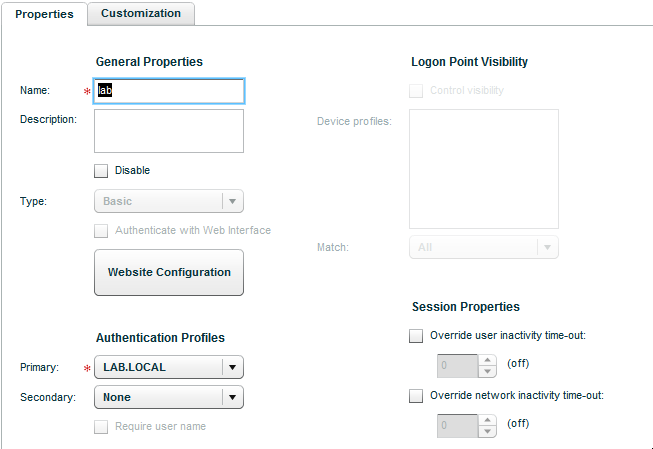Viewport: 653px width, 449px height.
Task: Select the Properties tab
Action: click(x=44, y=14)
